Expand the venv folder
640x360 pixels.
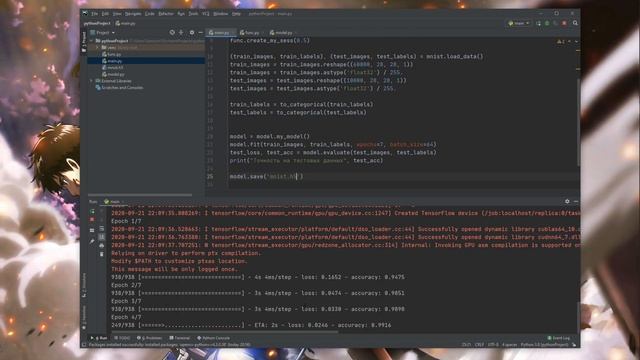click(x=98, y=47)
